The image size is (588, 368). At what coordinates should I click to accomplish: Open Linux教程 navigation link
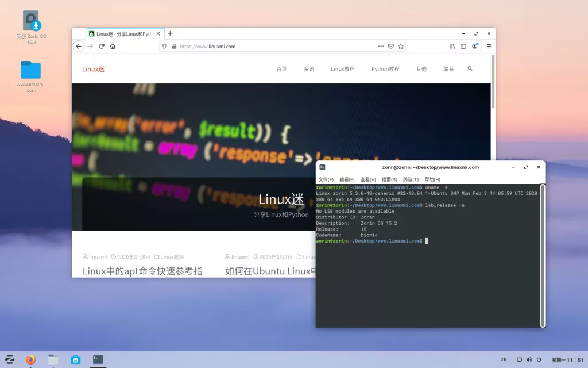point(342,69)
